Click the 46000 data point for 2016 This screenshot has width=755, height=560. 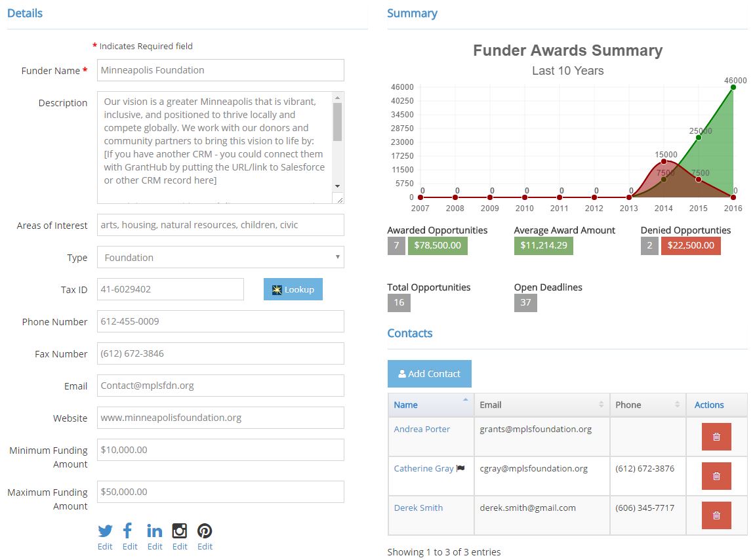coord(733,87)
